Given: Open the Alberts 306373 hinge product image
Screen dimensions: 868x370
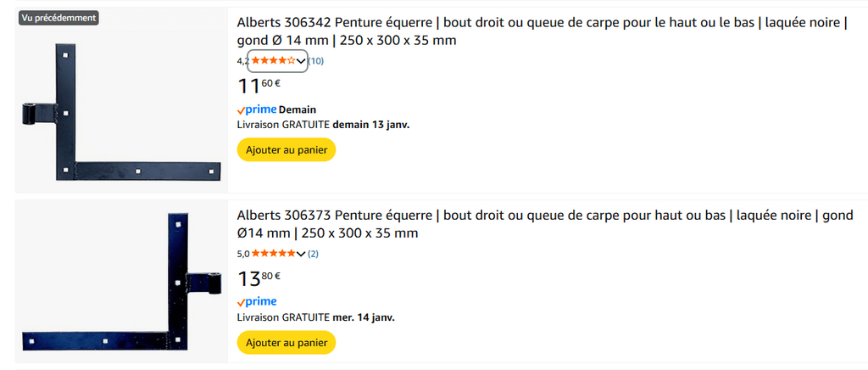Looking at the screenshot, I should click(x=121, y=284).
